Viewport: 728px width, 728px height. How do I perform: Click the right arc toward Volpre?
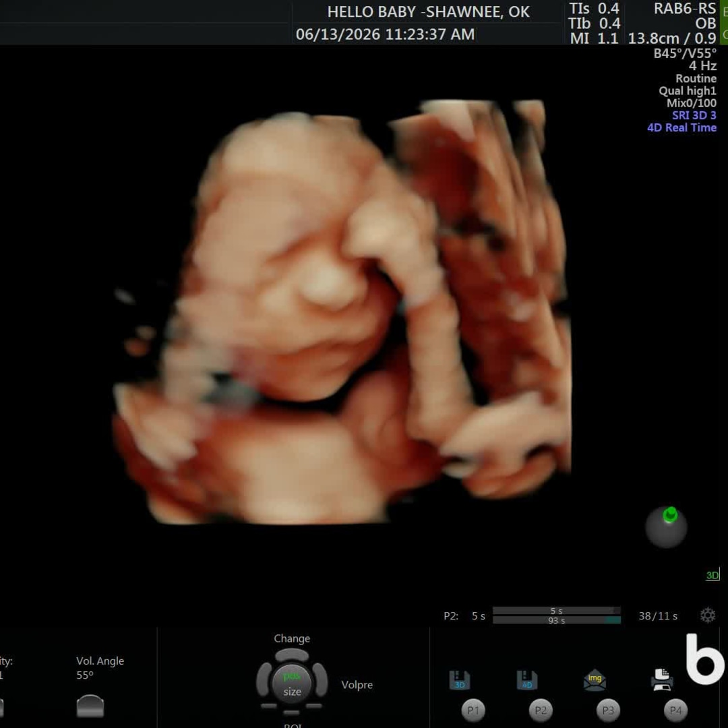(320, 679)
